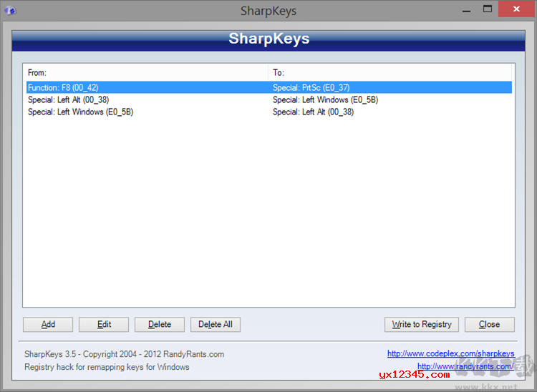This screenshot has width=537, height=392.
Task: Click the To cell Special: Left Windows (E0_5B)
Action: [325, 100]
